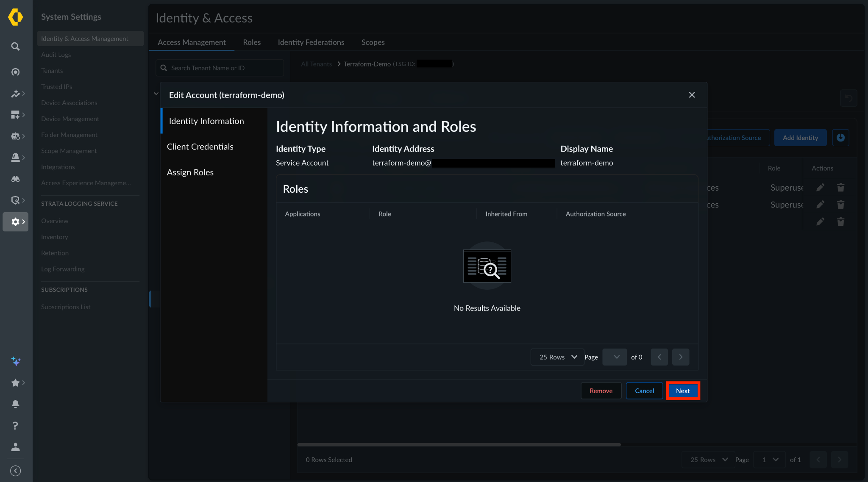Viewport: 868px width, 482px height.
Task: Click the Search Tenant Name or ID field
Action: [220, 68]
